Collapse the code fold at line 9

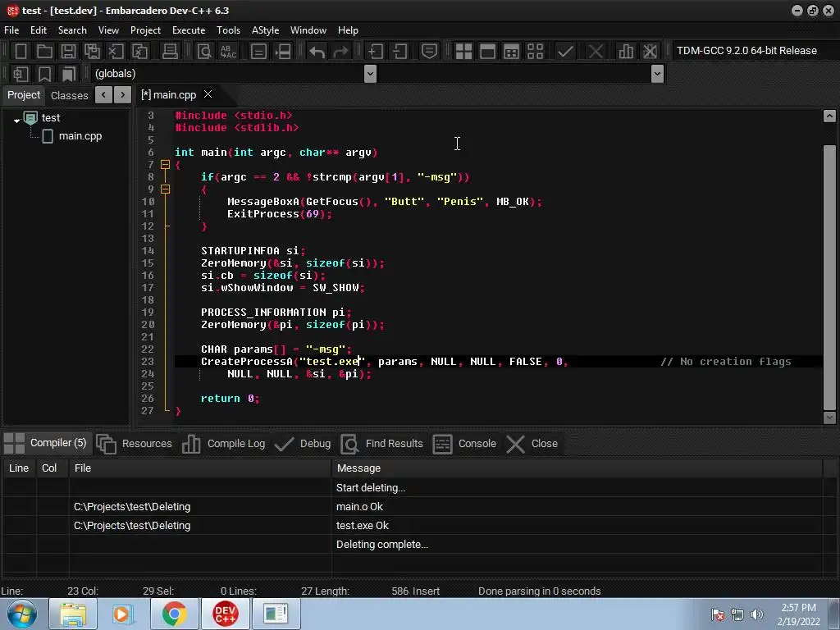pyautogui.click(x=166, y=189)
